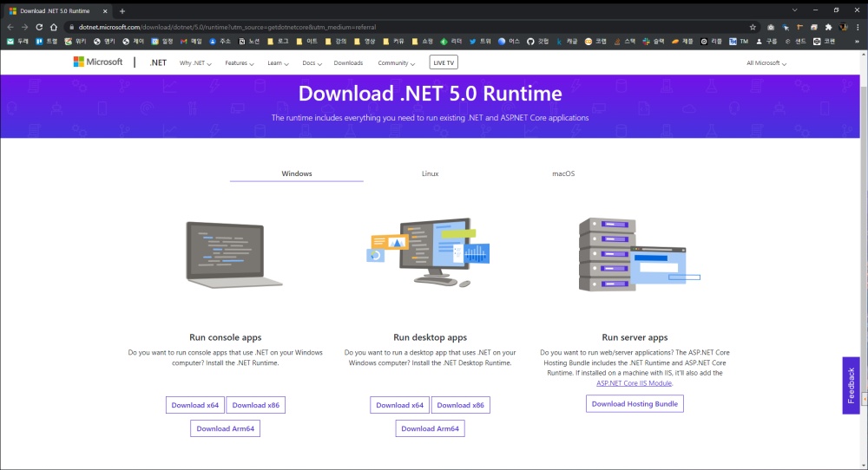Expand the Community menu
The width and height of the screenshot is (868, 470).
(x=397, y=63)
